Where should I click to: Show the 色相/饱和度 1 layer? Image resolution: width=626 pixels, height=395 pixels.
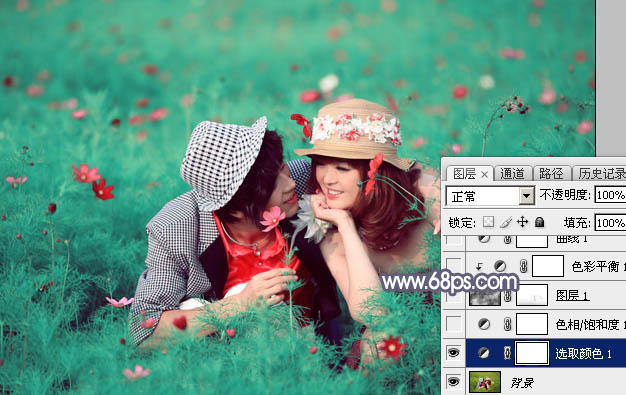click(453, 324)
